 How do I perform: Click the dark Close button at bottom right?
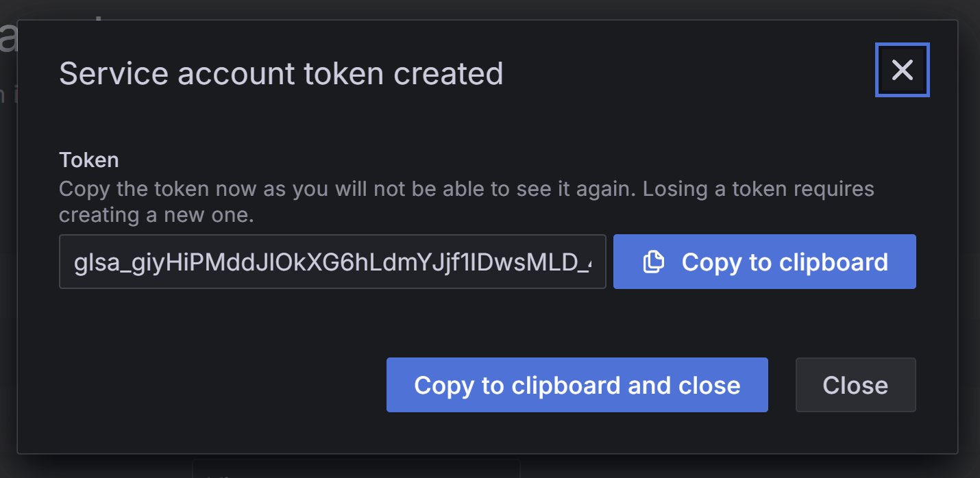pyautogui.click(x=855, y=385)
